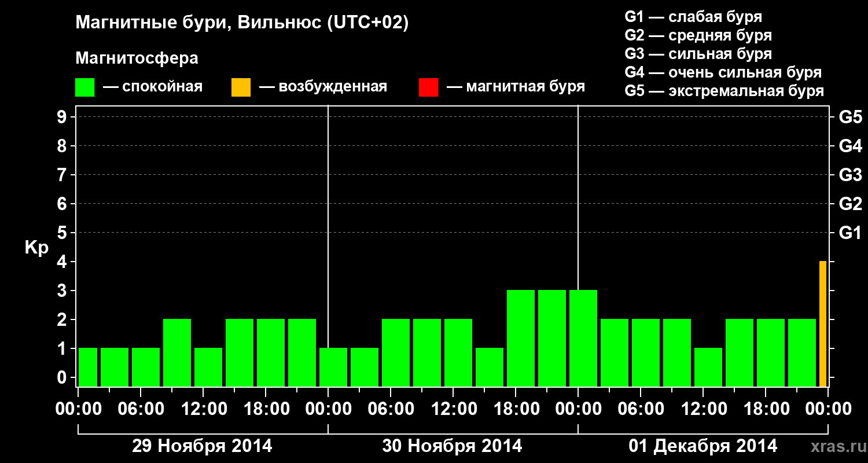
Task: Click 'G1 — слабая буря' legend line
Action: pyautogui.click(x=693, y=17)
